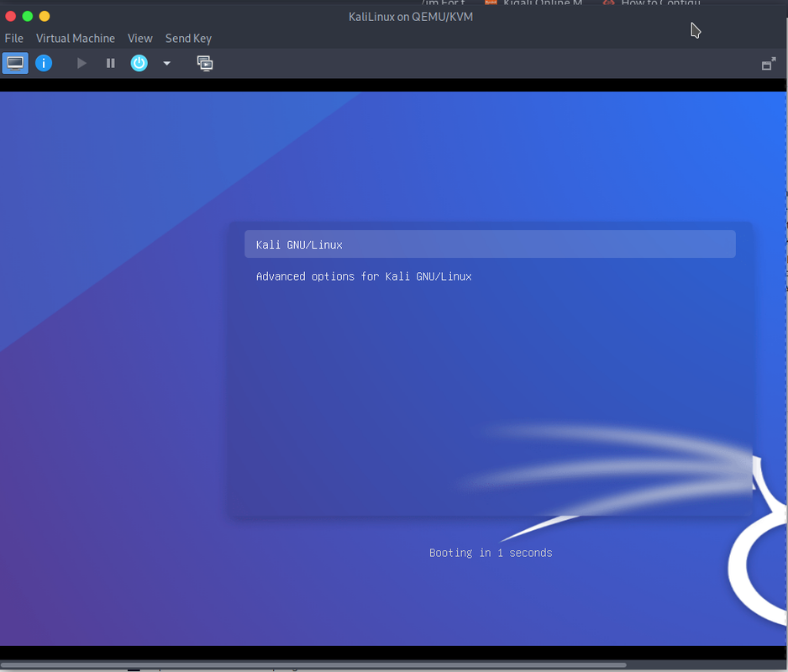Pause the virtual machine

pyautogui.click(x=111, y=63)
